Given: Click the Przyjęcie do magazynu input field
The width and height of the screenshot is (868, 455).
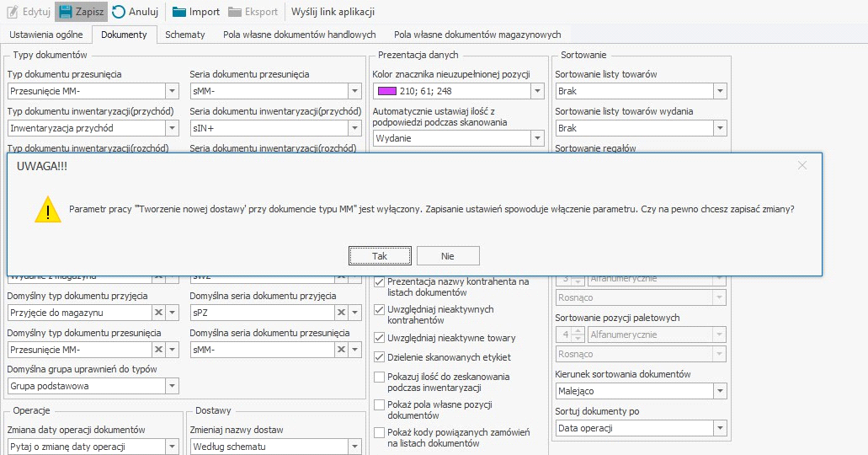Looking at the screenshot, I should coord(80,313).
